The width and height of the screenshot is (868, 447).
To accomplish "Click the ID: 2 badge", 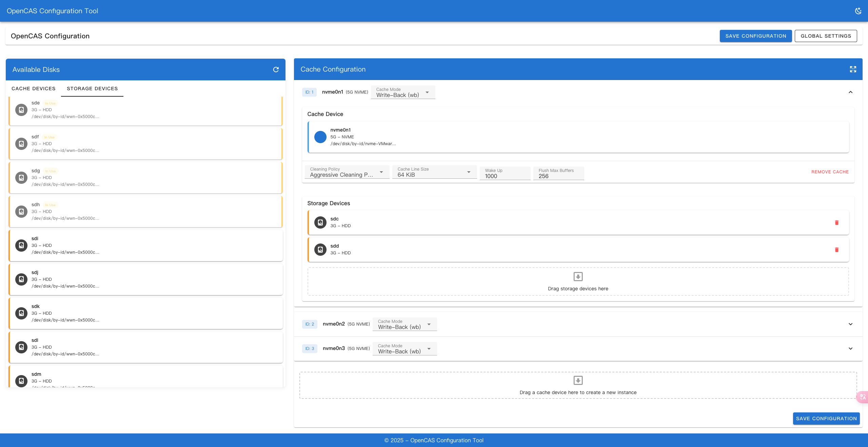I will pyautogui.click(x=310, y=324).
